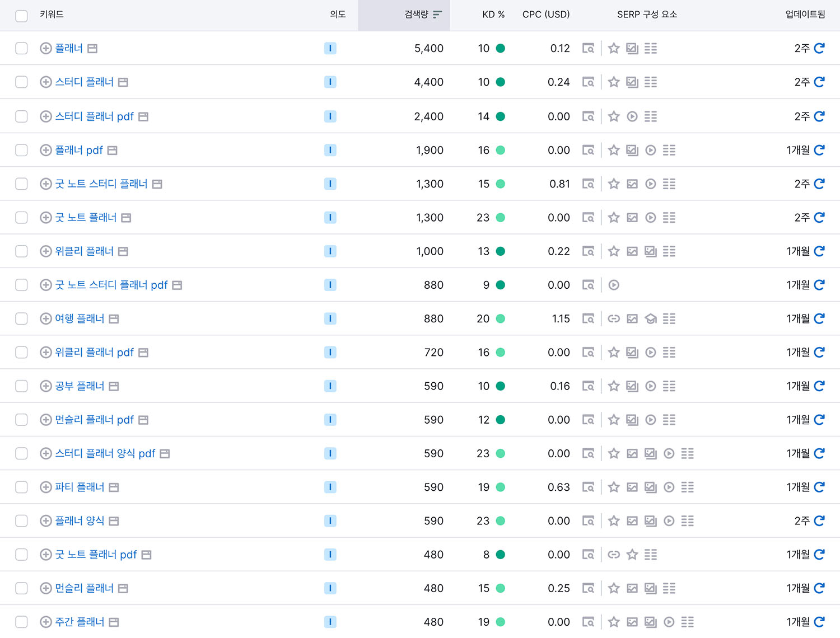Open SERP view icon for 먼슬리 플래너 row
Image resolution: width=840 pixels, height=638 pixels.
tap(588, 588)
